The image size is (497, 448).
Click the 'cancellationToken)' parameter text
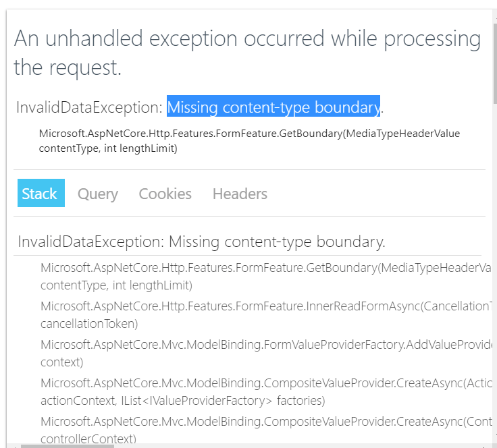pos(89,324)
